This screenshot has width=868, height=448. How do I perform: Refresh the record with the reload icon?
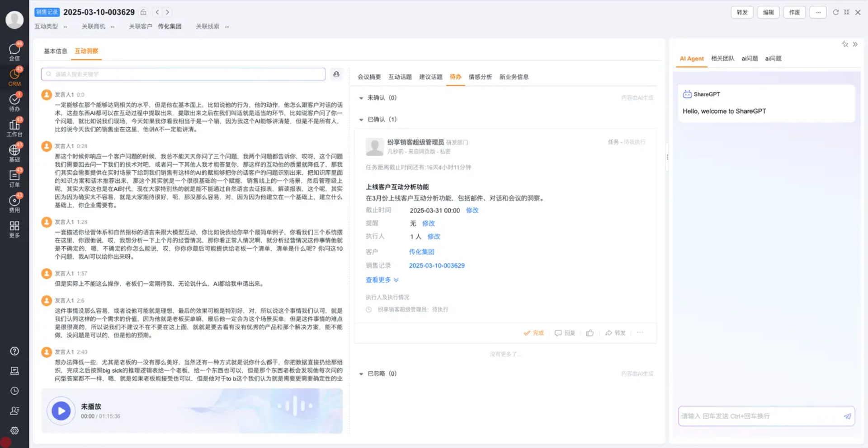click(x=835, y=12)
